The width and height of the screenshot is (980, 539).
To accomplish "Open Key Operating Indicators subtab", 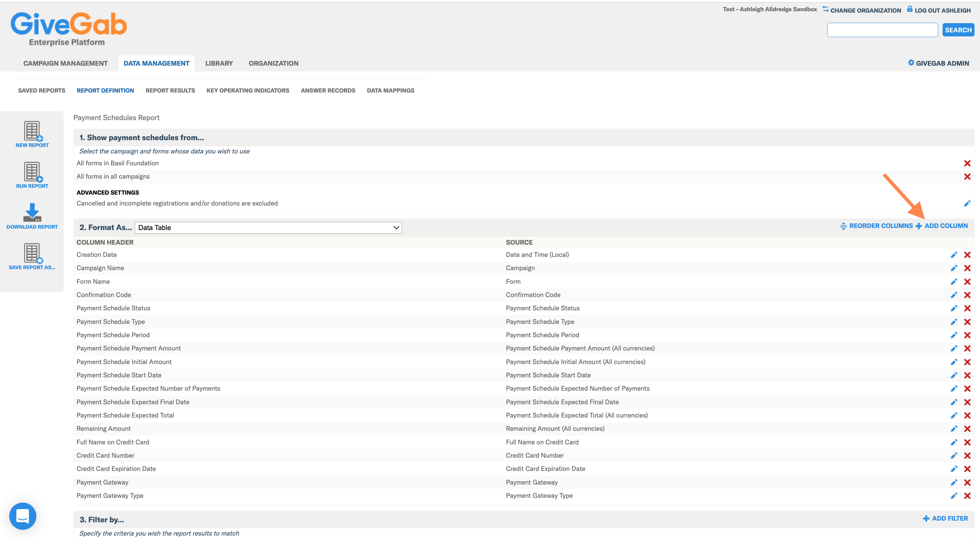I will (x=248, y=91).
